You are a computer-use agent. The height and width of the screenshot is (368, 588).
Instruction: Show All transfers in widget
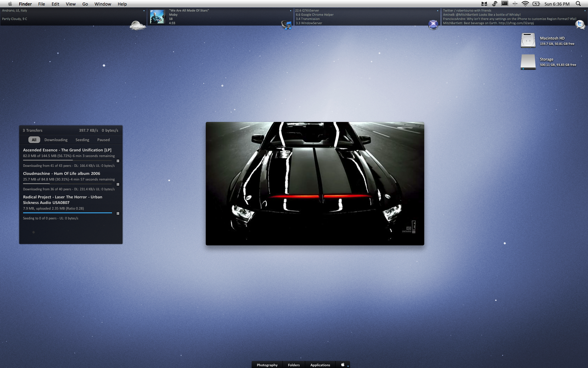(34, 140)
